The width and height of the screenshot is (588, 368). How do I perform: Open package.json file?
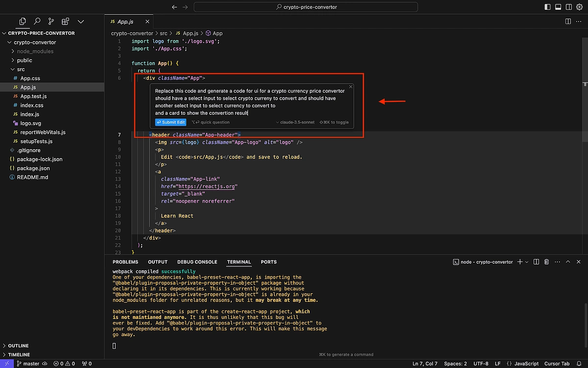coord(33,168)
